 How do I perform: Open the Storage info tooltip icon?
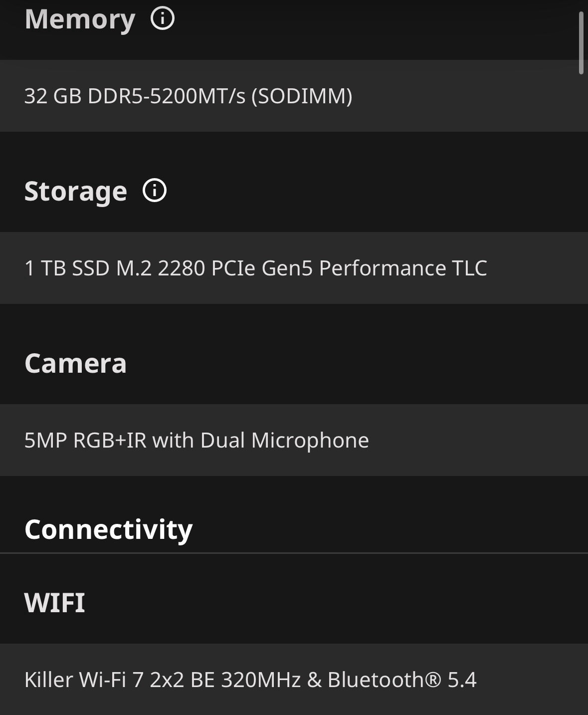coord(155,191)
